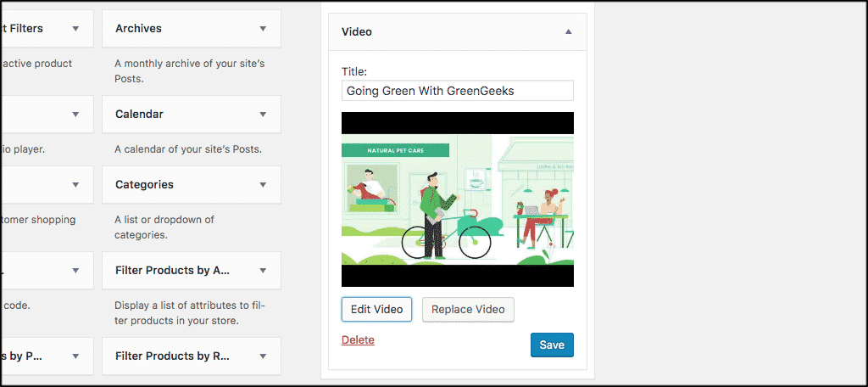Expand the widget arrow left of Filter Products by R

[75, 356]
